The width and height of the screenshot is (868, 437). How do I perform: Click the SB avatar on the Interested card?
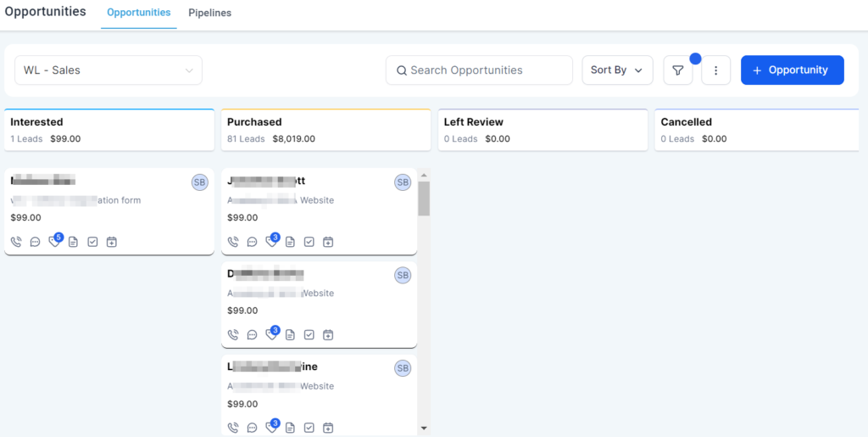point(199,182)
